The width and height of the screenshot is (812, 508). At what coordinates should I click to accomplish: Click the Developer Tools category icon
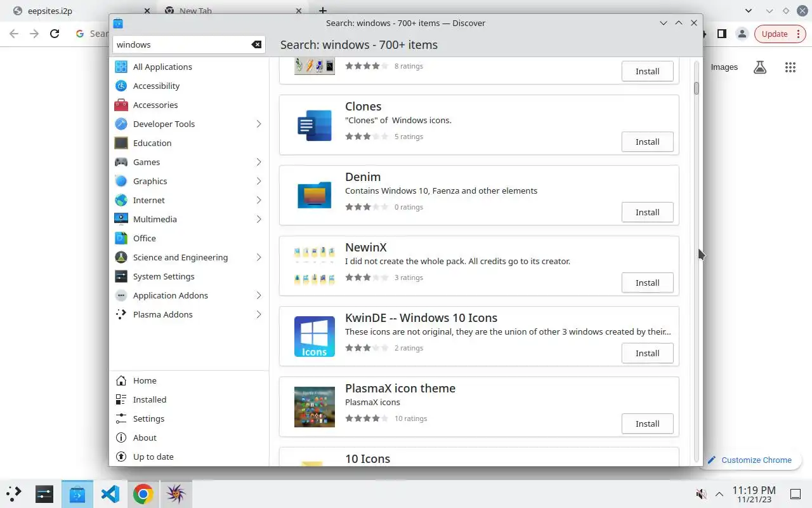click(121, 124)
